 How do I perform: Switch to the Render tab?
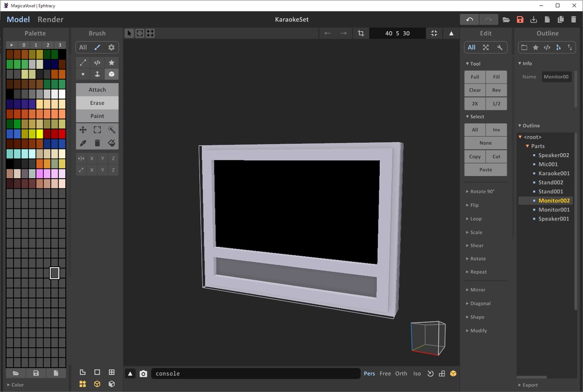point(50,19)
